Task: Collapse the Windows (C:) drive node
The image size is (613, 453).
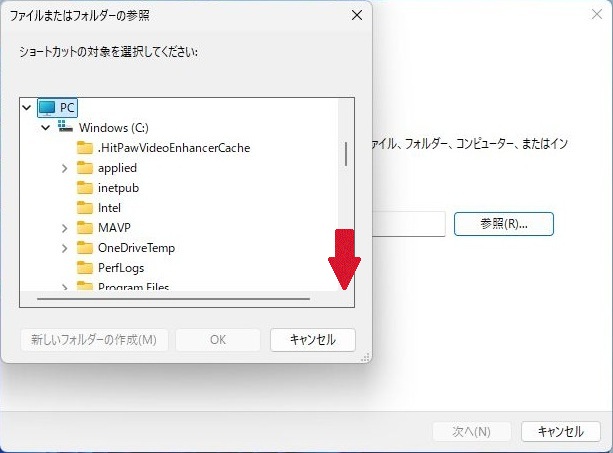Action: [46, 127]
